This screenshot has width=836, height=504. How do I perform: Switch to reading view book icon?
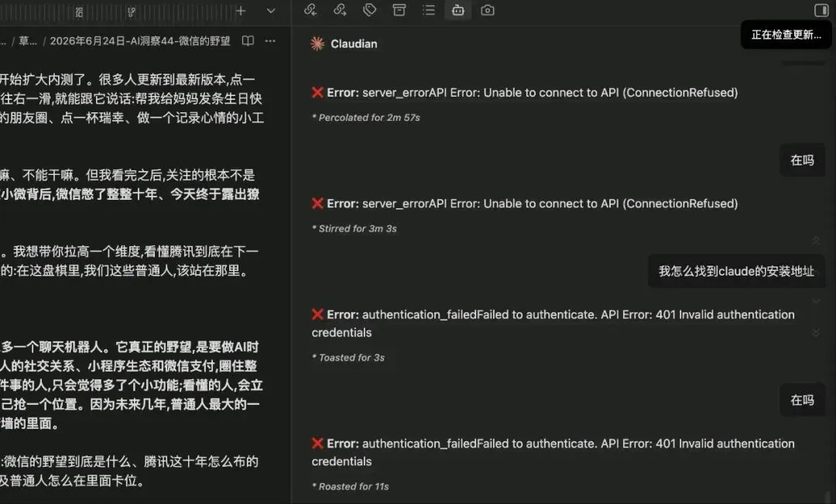[x=248, y=41]
